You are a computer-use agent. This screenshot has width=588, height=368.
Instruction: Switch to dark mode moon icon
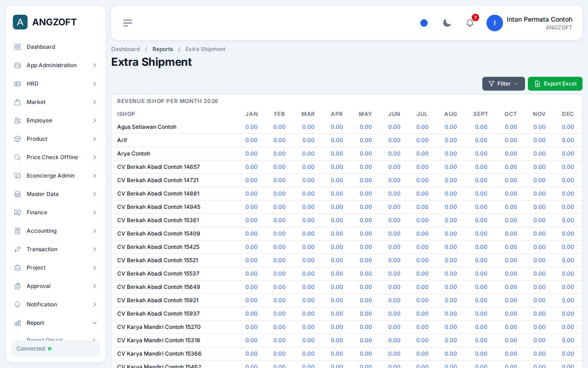click(447, 23)
